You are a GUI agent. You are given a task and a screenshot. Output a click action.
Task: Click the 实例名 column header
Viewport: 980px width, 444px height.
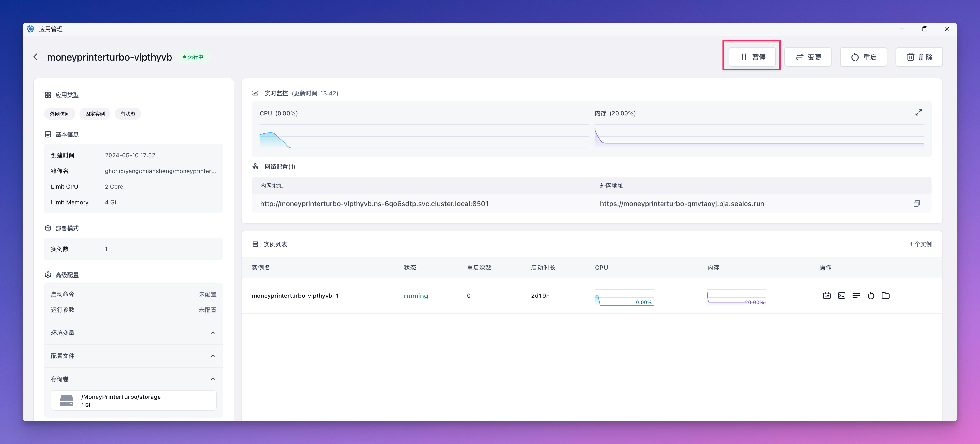pos(261,268)
